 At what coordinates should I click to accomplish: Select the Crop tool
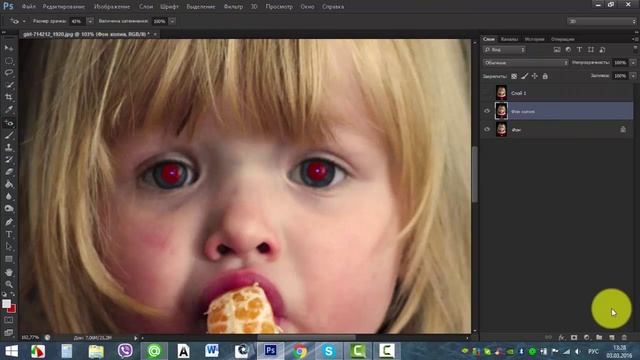[9, 98]
